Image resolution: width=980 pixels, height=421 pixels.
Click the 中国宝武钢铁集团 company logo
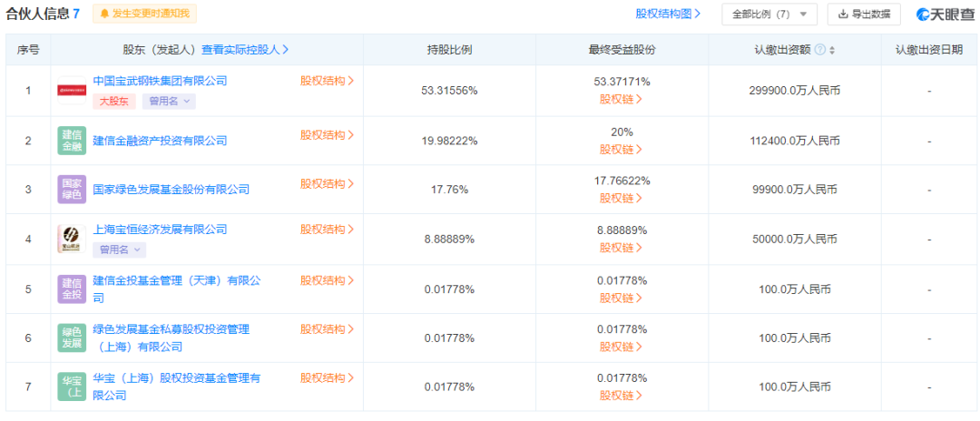pyautogui.click(x=72, y=90)
